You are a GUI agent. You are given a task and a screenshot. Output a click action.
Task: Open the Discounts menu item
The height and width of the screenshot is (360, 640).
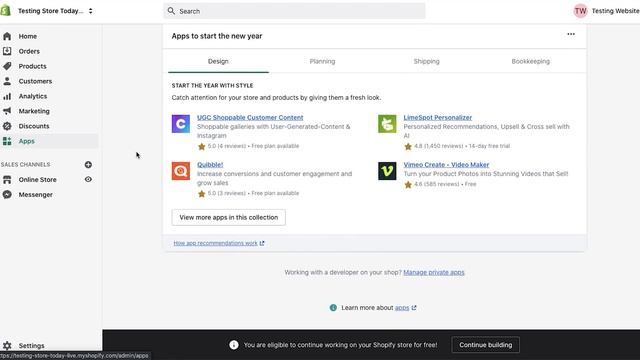pyautogui.click(x=34, y=126)
